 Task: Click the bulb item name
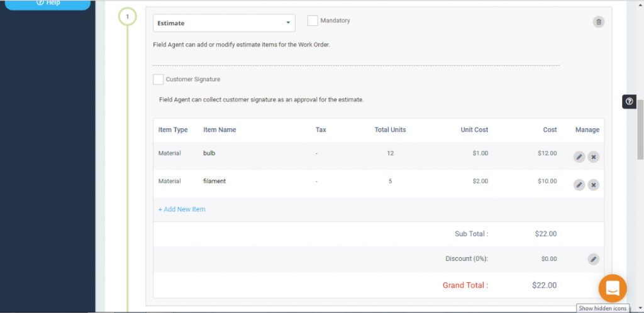[x=209, y=153]
